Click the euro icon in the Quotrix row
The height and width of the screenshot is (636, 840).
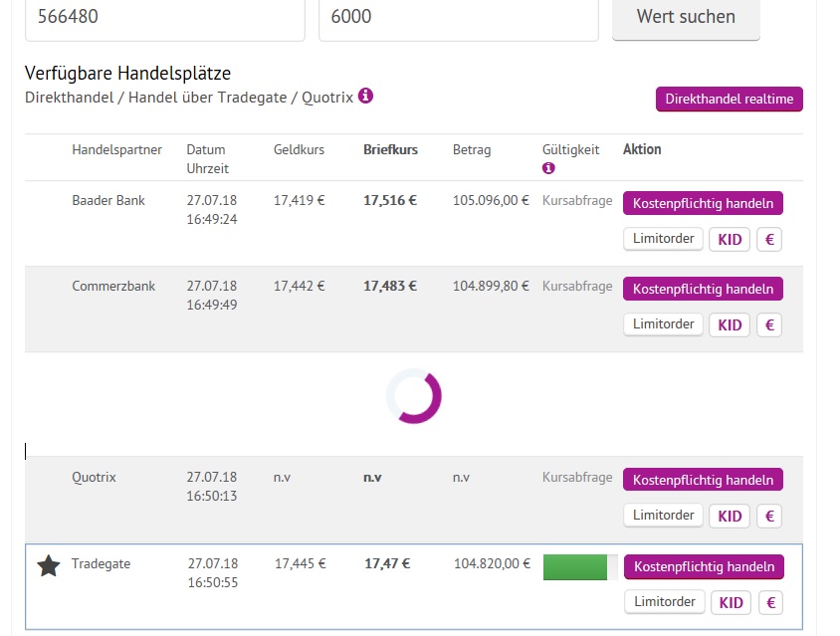tap(768, 516)
